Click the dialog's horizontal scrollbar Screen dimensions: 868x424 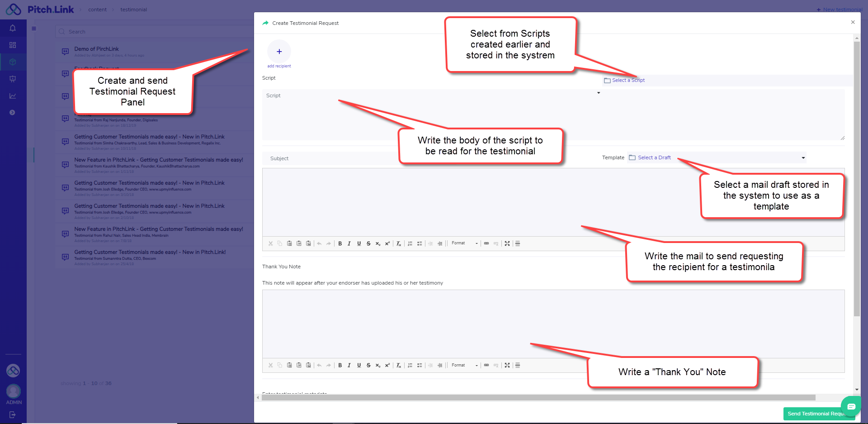(538, 398)
